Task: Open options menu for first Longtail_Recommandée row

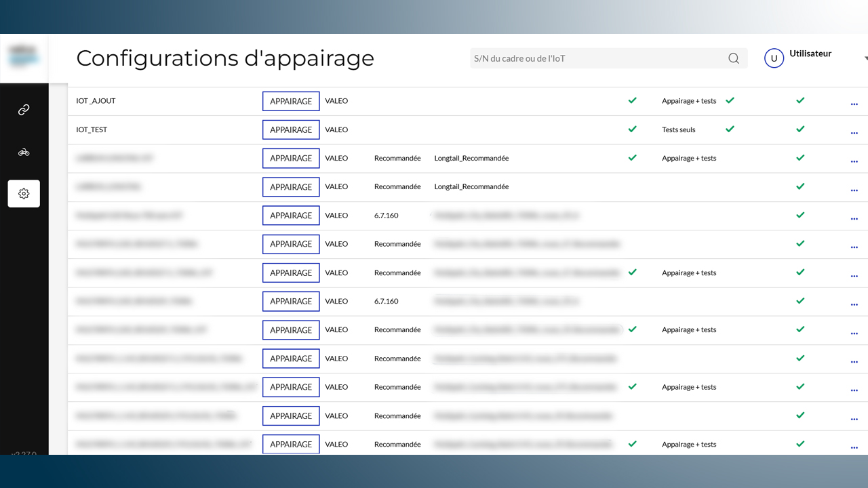Action: pyautogui.click(x=854, y=161)
